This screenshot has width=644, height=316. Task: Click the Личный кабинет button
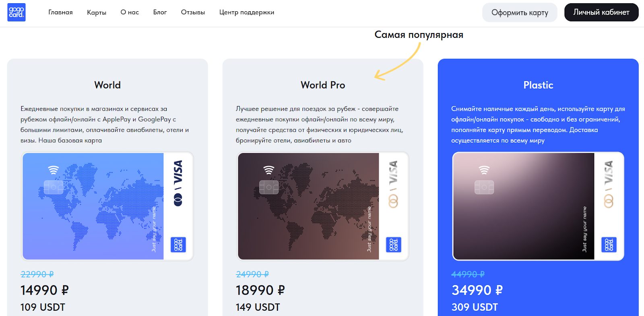coord(601,12)
